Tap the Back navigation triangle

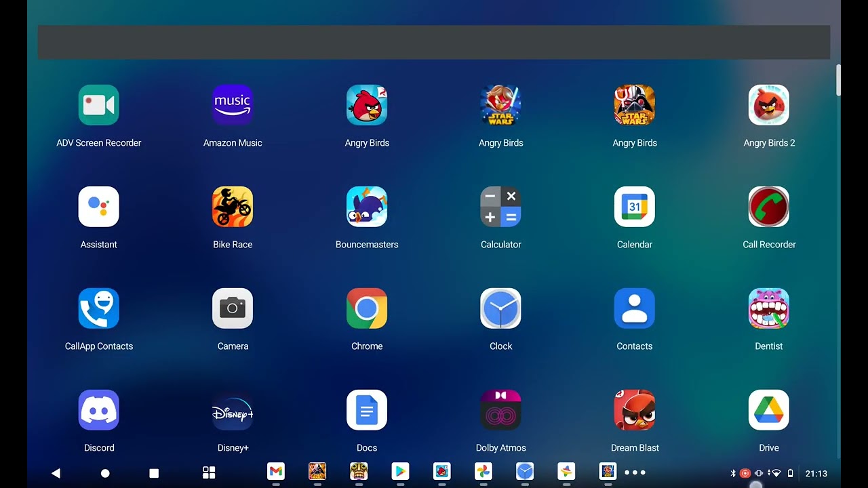56,473
